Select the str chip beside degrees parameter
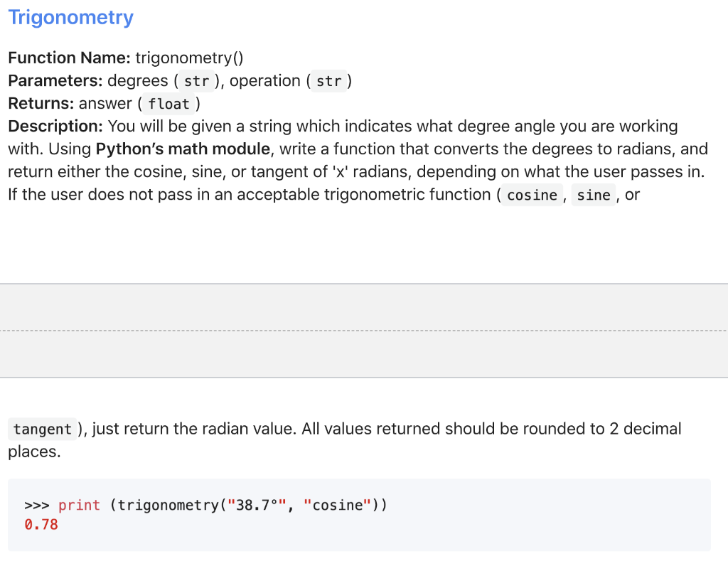This screenshot has height=561, width=728. click(196, 81)
